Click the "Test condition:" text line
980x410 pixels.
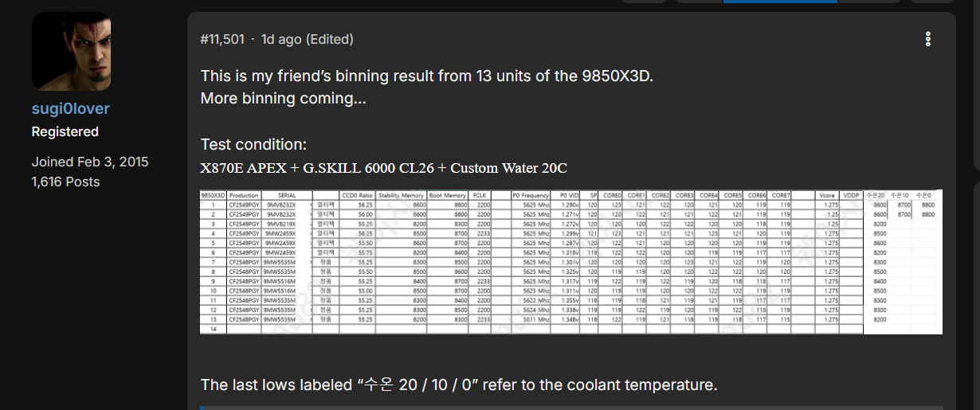253,145
